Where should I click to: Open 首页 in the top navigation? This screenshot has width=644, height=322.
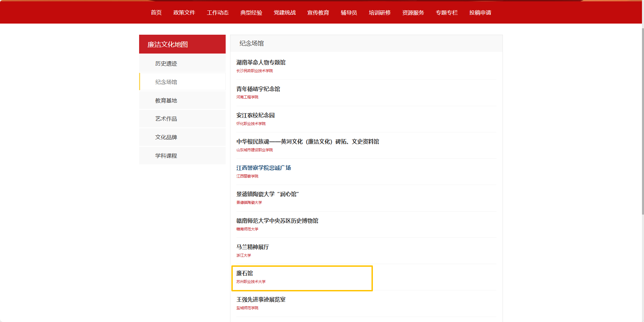click(x=156, y=12)
